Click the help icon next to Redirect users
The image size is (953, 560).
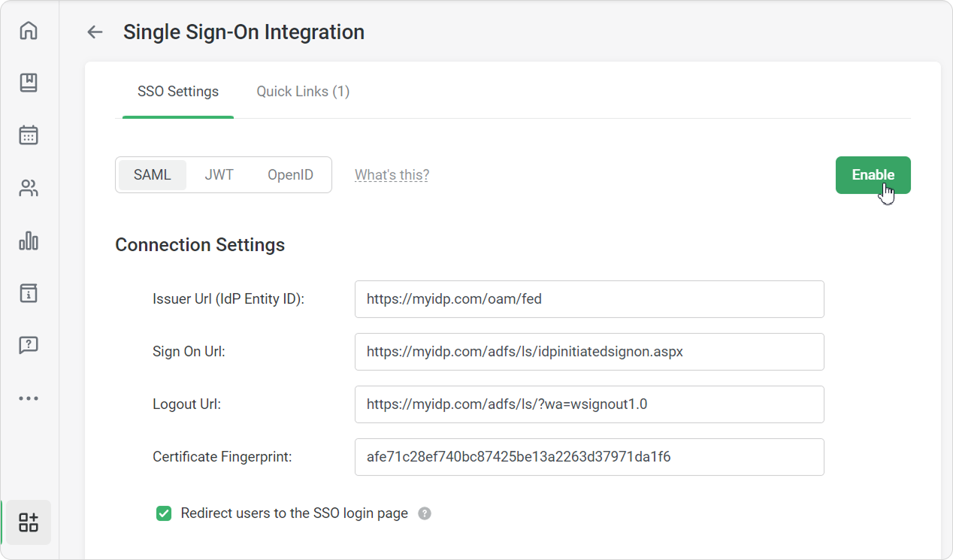425,514
